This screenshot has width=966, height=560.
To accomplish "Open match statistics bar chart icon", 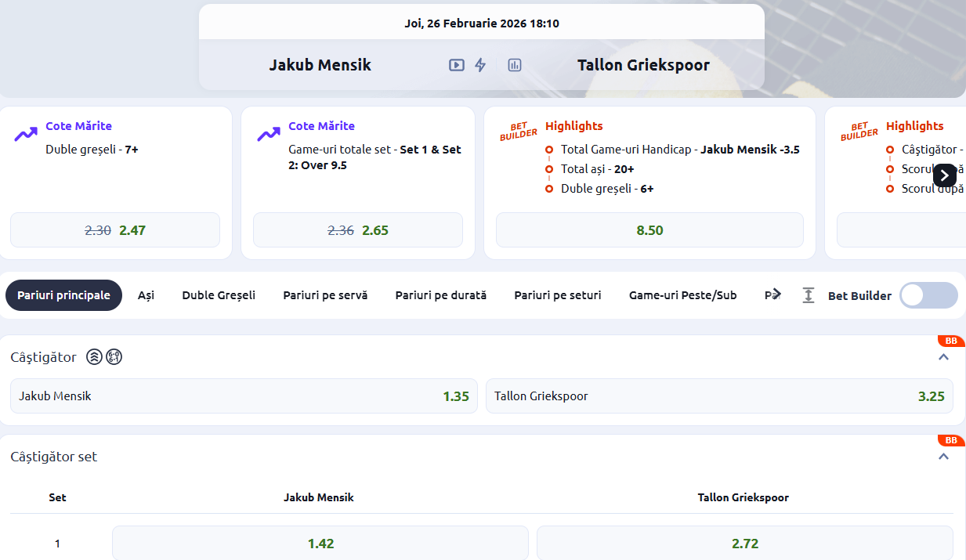I will click(515, 65).
